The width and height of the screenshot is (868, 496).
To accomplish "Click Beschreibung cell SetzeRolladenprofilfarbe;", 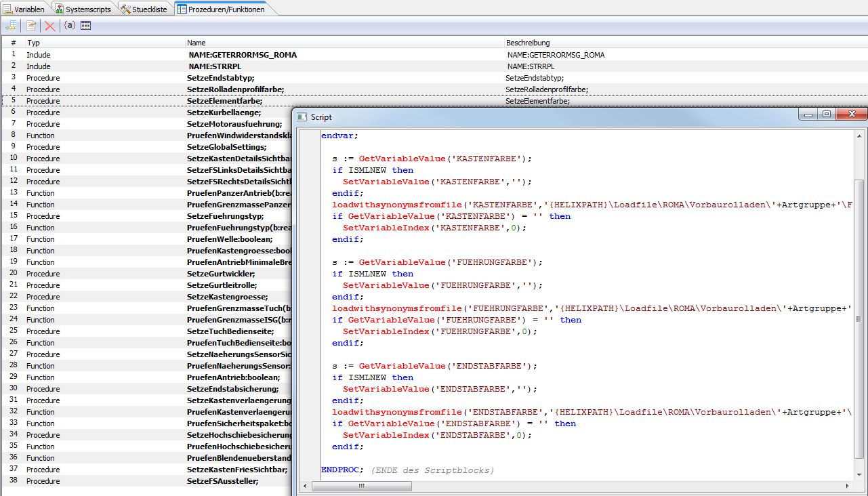I will (546, 89).
